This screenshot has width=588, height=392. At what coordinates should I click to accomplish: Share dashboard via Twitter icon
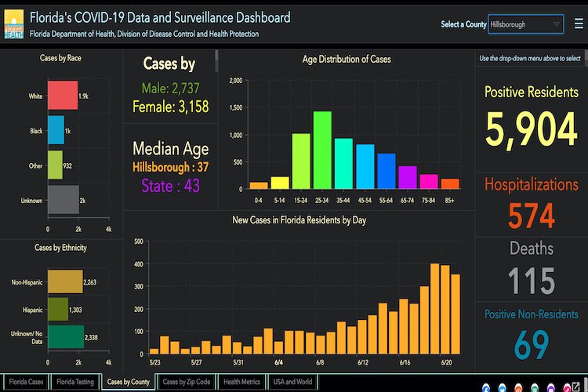[502, 387]
